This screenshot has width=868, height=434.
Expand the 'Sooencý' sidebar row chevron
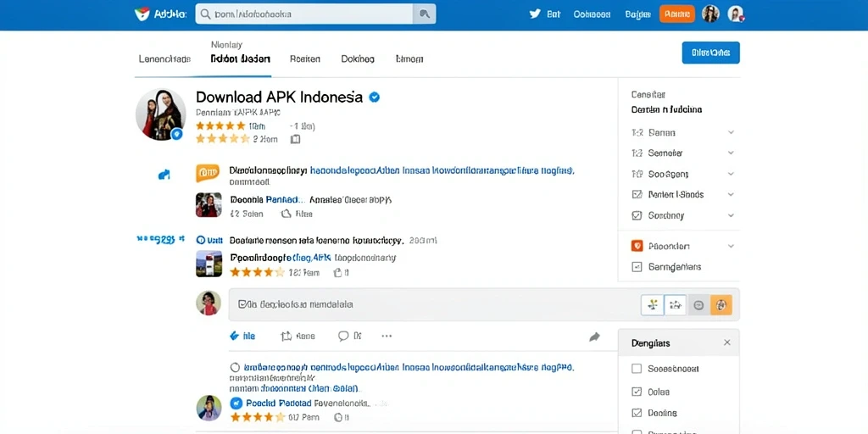(x=731, y=216)
